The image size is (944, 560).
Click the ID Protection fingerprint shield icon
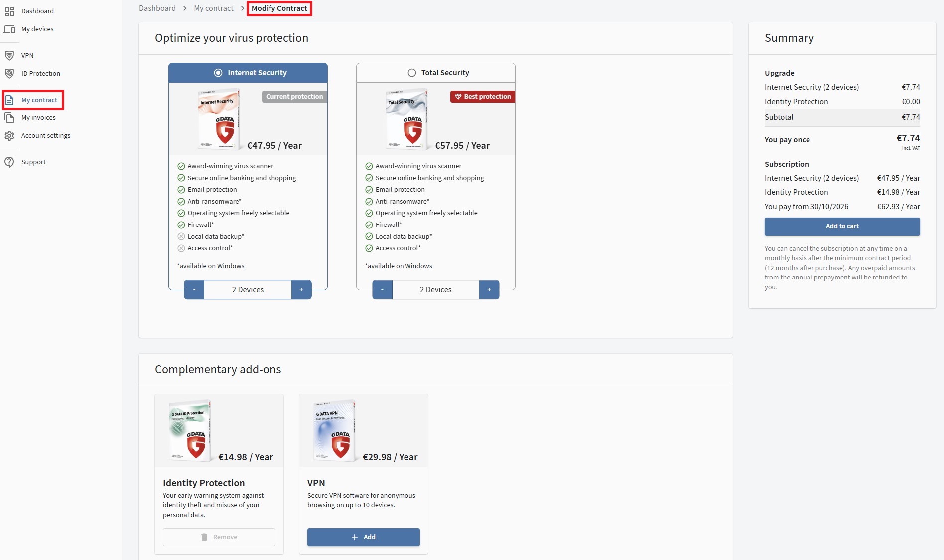tap(9, 73)
